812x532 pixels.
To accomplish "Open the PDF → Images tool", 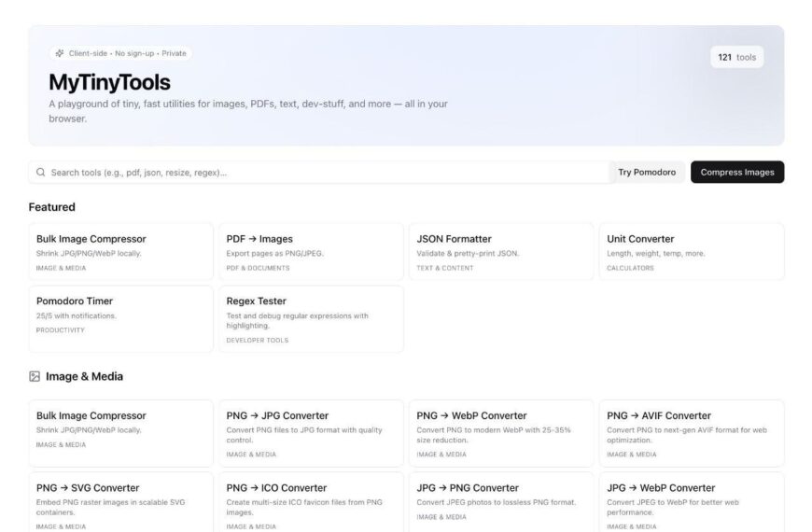I will (x=311, y=252).
